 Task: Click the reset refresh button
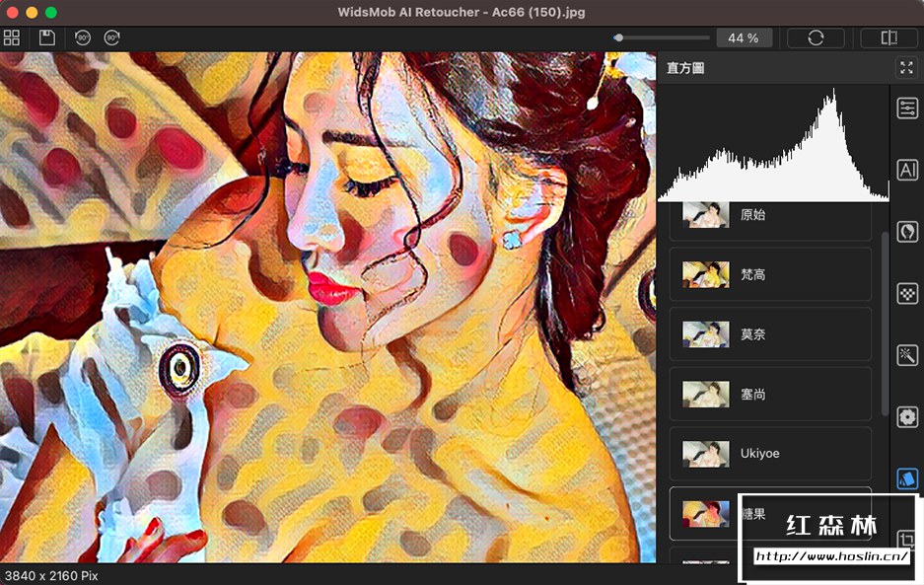coord(816,37)
